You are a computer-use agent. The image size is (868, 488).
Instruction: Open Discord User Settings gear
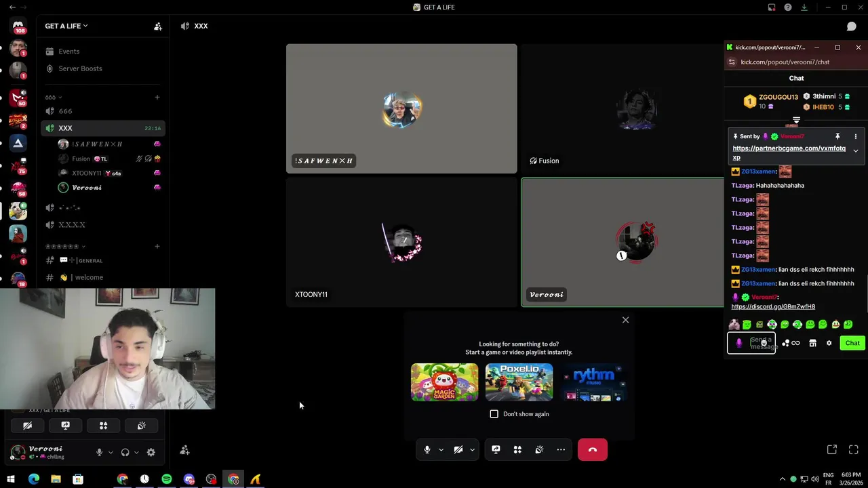(151, 452)
